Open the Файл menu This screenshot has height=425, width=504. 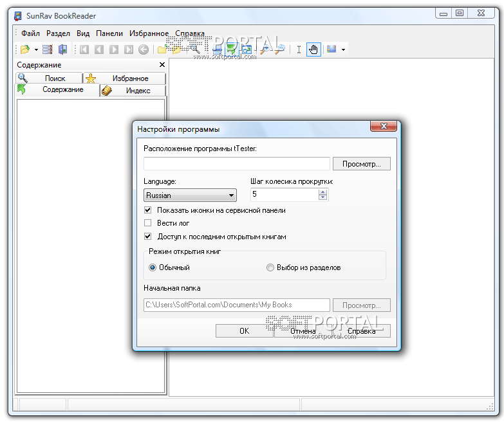point(30,33)
